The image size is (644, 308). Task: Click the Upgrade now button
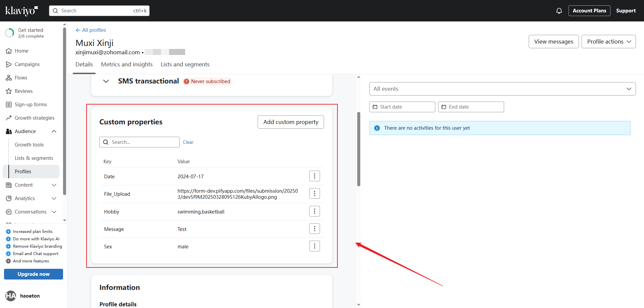click(34, 274)
